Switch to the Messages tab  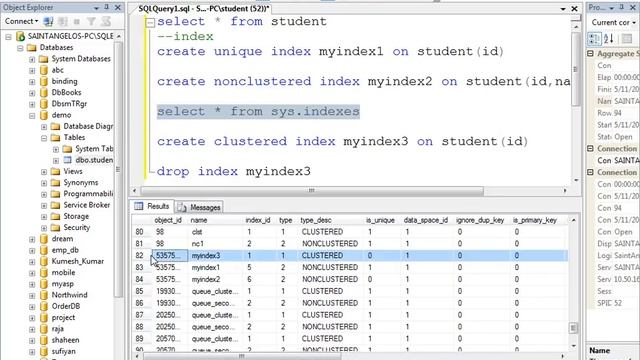point(199,207)
